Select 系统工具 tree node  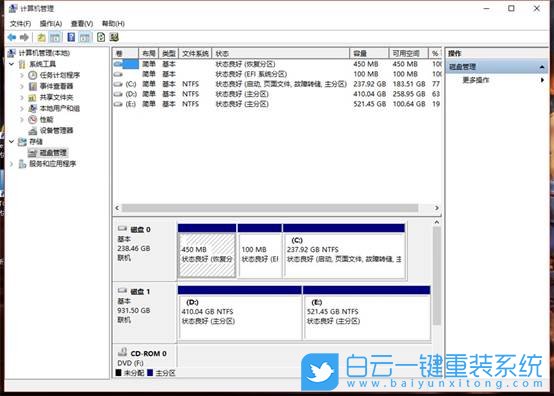click(x=42, y=64)
